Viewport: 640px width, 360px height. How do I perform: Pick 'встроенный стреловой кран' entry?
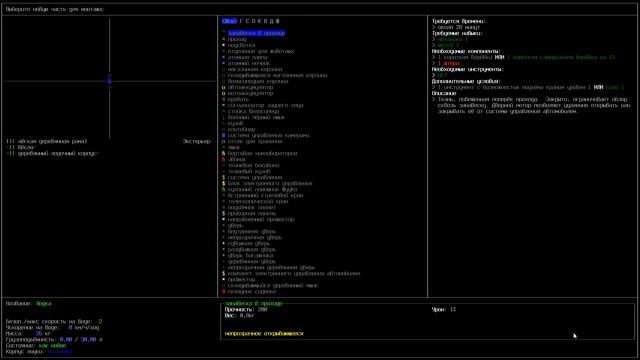(x=265, y=196)
